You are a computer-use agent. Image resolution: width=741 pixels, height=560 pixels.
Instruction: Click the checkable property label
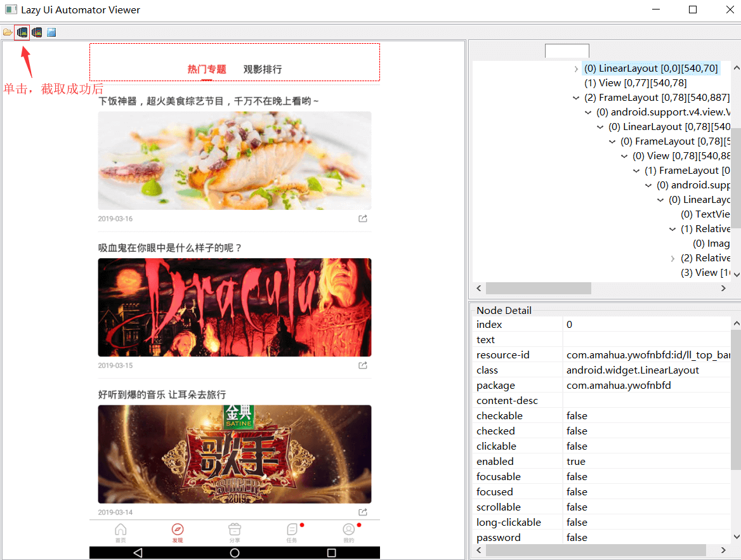click(499, 416)
